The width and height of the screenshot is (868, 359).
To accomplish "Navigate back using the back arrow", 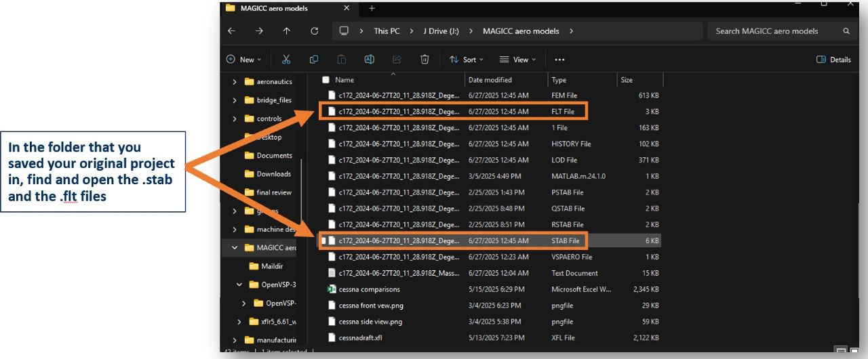I will [x=232, y=31].
